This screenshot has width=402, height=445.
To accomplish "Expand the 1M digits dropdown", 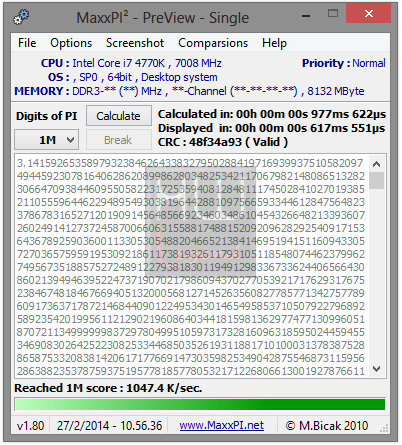I will [x=47, y=140].
